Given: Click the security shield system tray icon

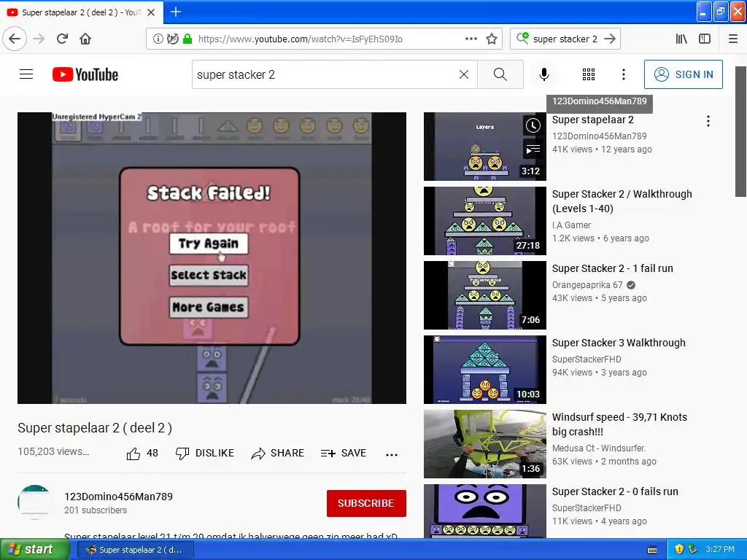Looking at the screenshot, I should (x=679, y=549).
